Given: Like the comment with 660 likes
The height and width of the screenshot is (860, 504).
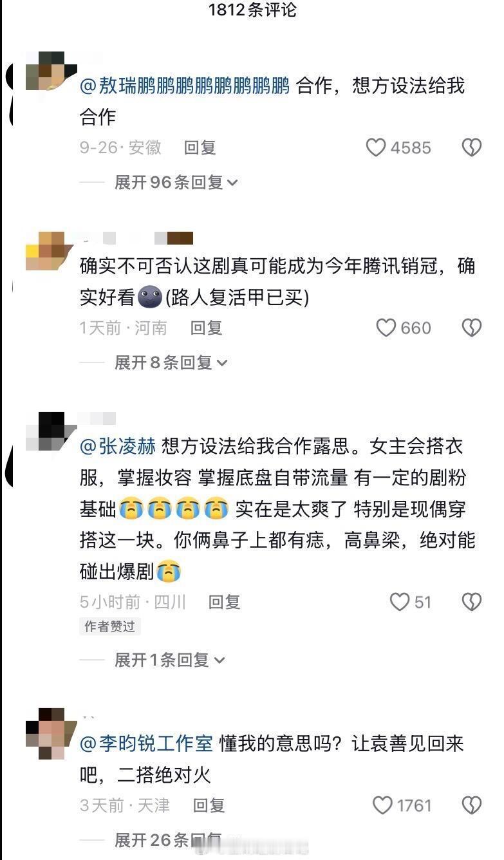Looking at the screenshot, I should (386, 328).
